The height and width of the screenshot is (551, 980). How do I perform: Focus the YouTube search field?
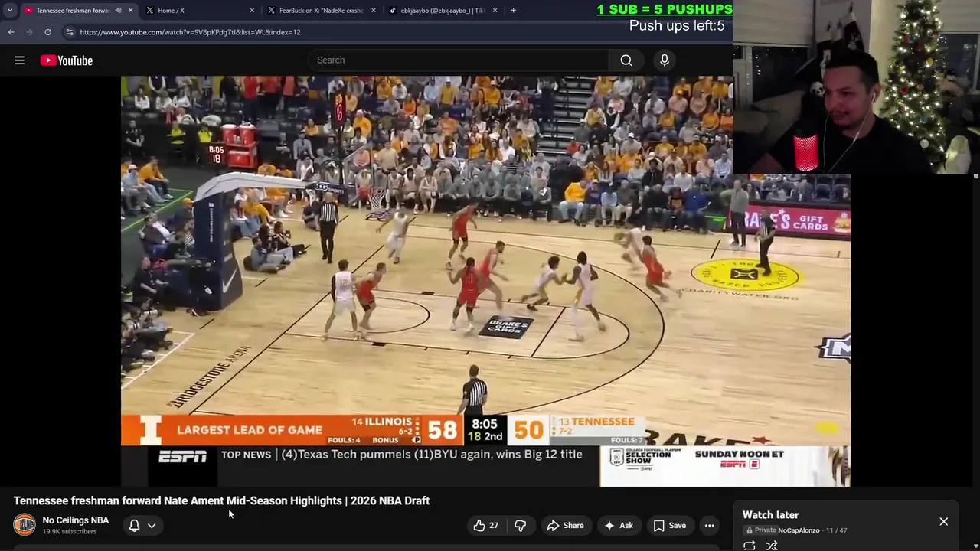[x=459, y=60]
